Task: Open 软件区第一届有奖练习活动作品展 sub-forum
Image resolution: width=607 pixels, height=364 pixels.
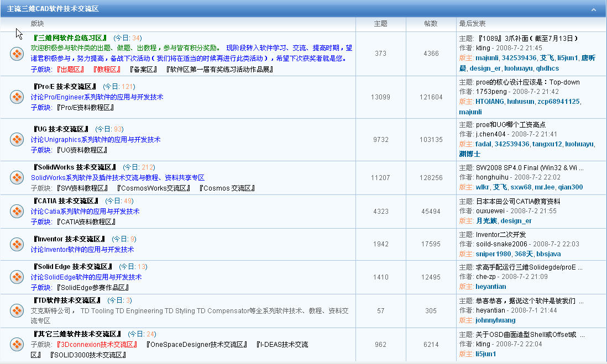Action: coord(219,69)
